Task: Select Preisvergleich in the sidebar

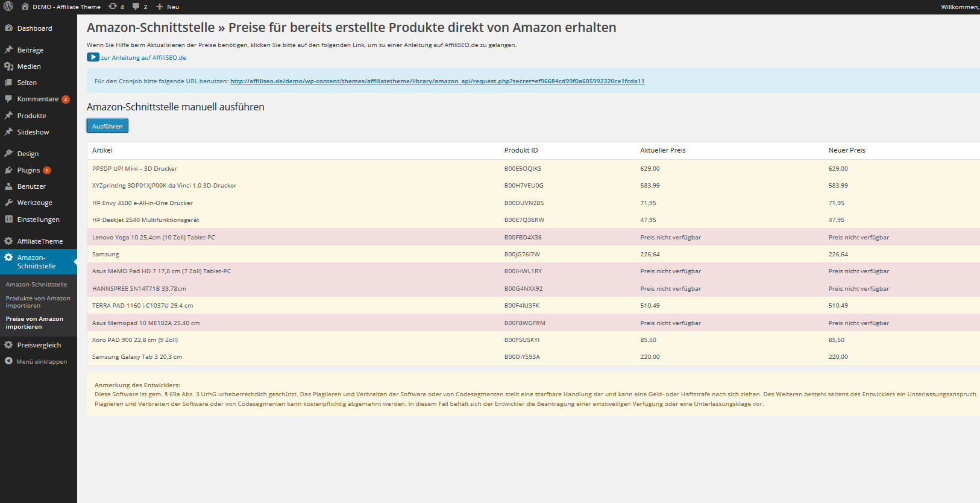Action: [39, 345]
